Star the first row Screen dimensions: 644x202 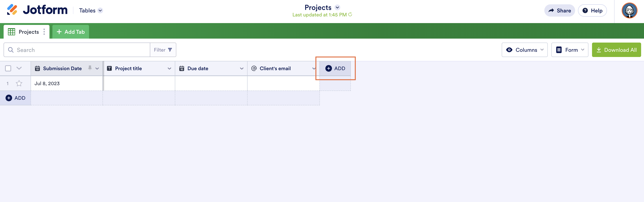pyautogui.click(x=19, y=84)
